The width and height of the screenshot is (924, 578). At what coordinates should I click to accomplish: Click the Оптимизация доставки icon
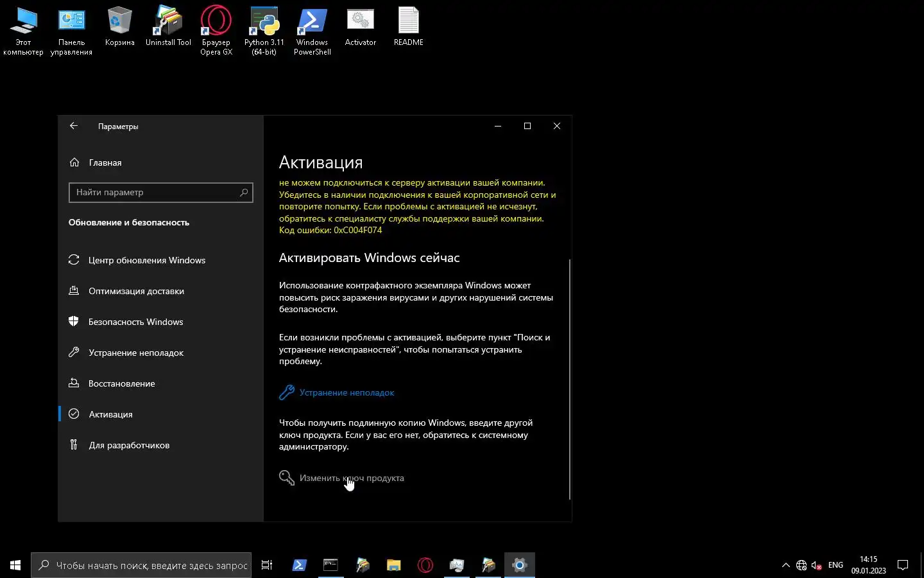pos(74,290)
